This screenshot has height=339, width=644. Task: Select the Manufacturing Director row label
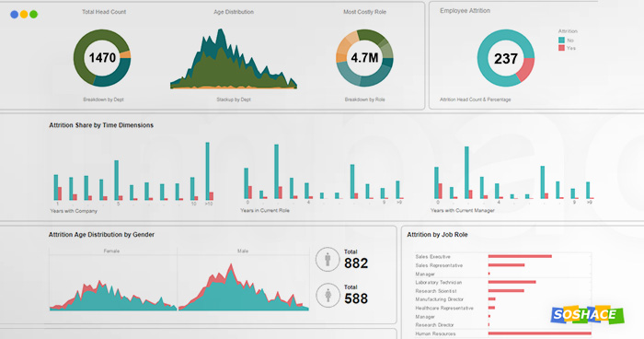[x=439, y=299]
